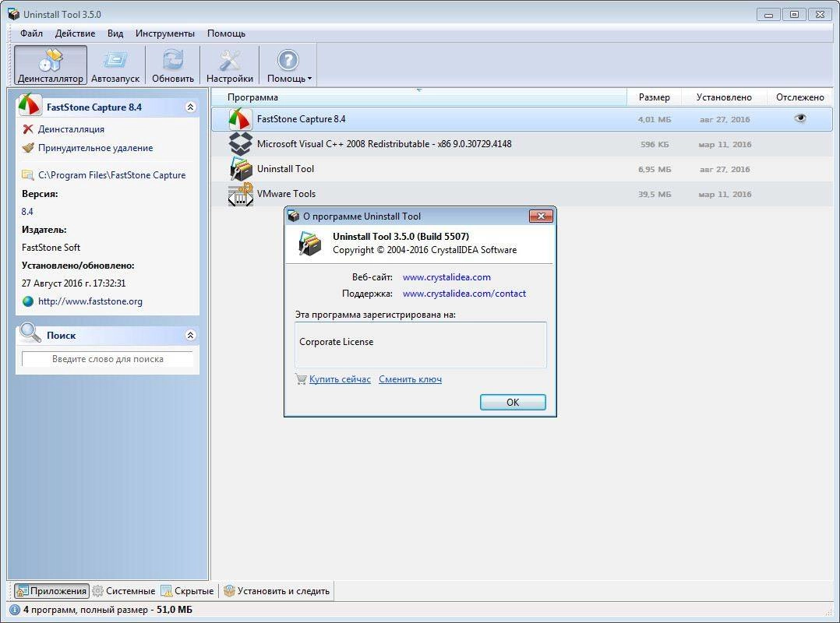Click the 39,5 МБ size cell

(654, 194)
